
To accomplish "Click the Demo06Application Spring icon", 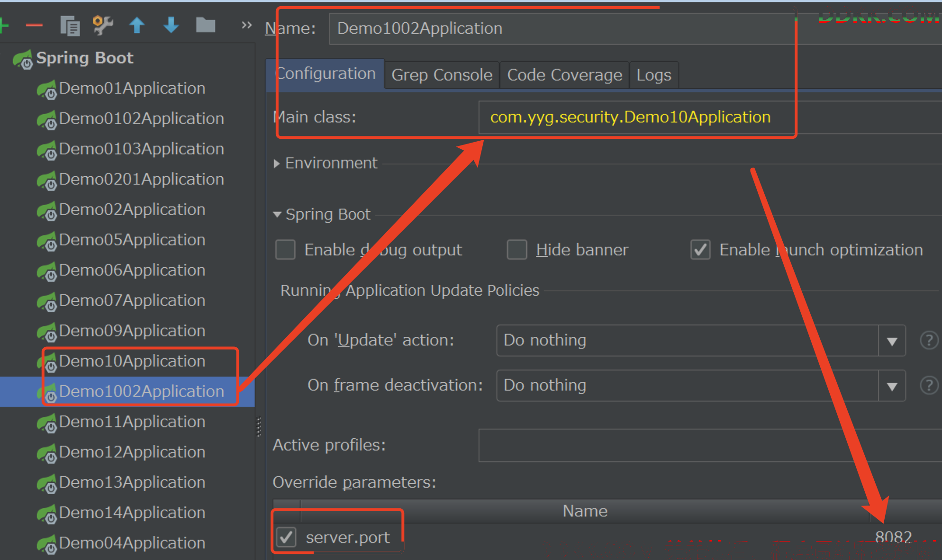I will (47, 271).
